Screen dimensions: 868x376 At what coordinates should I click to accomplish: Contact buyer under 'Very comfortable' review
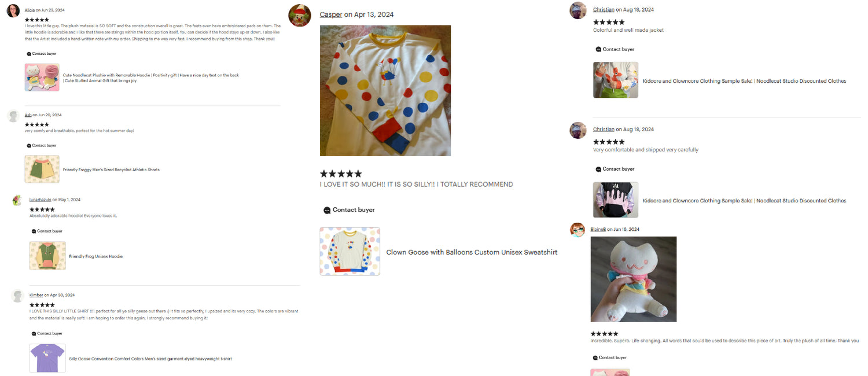(615, 169)
